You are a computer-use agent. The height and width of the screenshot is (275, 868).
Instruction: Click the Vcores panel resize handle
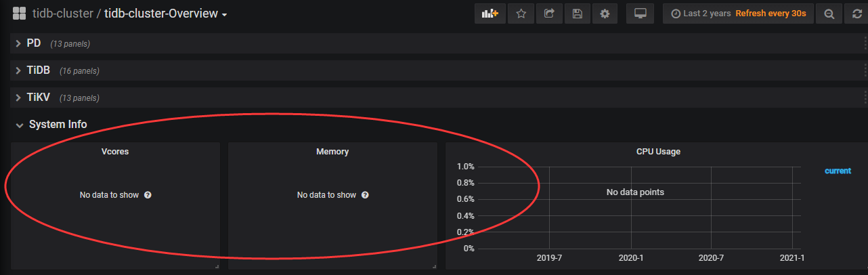pos(217,266)
